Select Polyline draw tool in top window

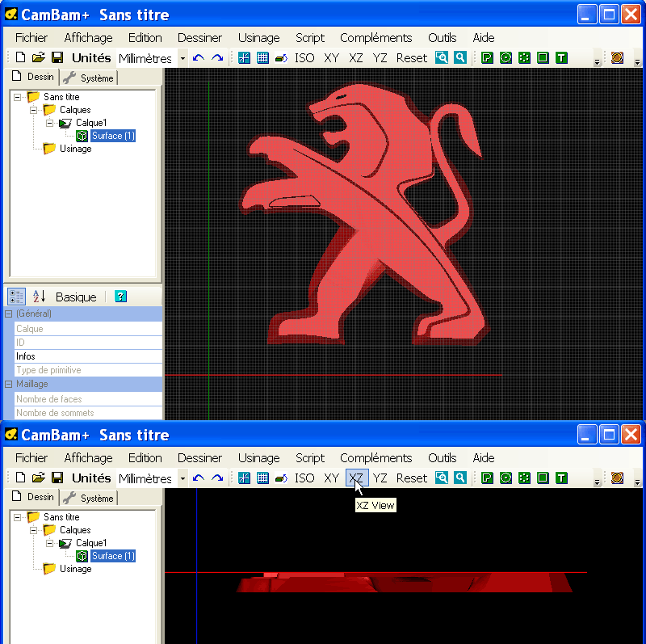point(487,57)
